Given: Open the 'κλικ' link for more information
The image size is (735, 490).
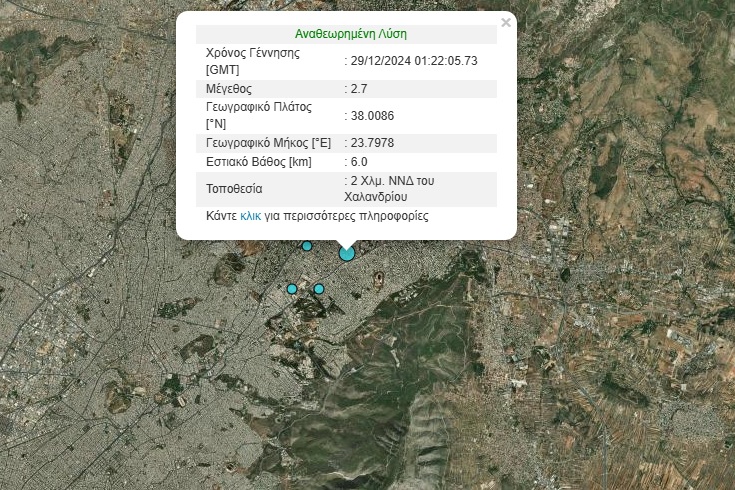Looking at the screenshot, I should pyautogui.click(x=250, y=216).
